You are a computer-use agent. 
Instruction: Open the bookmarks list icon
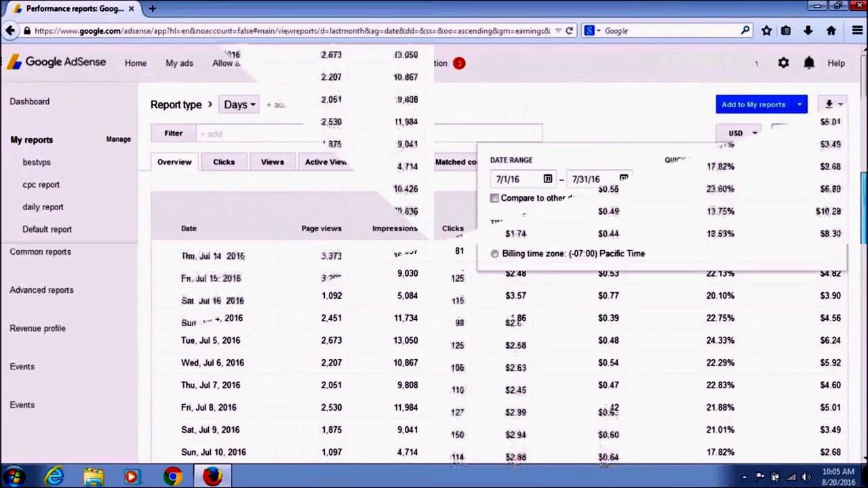[786, 30]
